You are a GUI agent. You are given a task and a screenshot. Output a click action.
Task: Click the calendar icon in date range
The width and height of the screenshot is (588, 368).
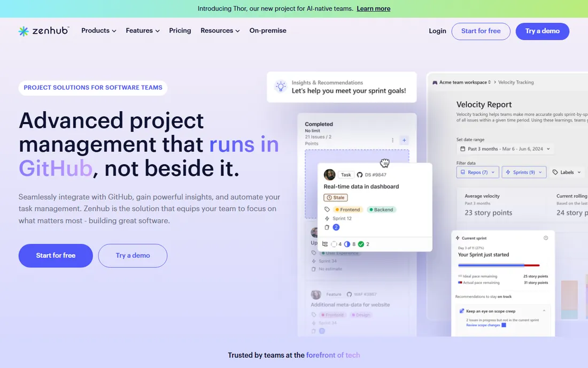tap(463, 149)
